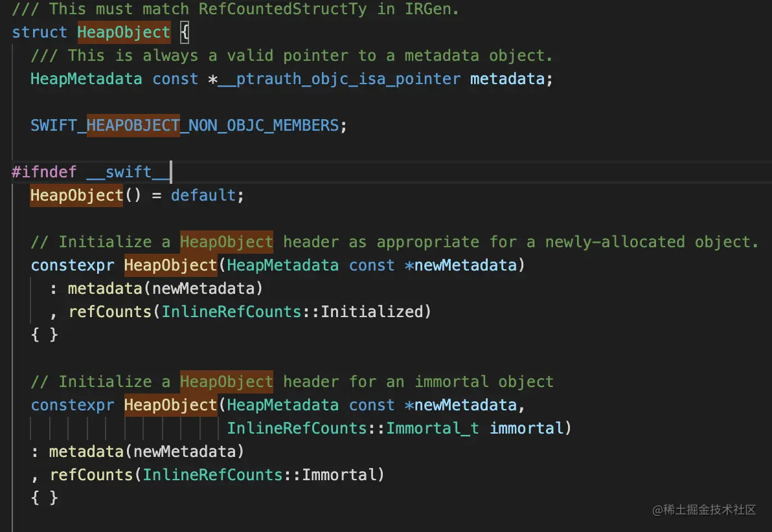Click the SWIFT_HEAPOBJECT_NON_OBJC_MEMBERS macro
Screen dimensions: 772x532
pos(185,126)
